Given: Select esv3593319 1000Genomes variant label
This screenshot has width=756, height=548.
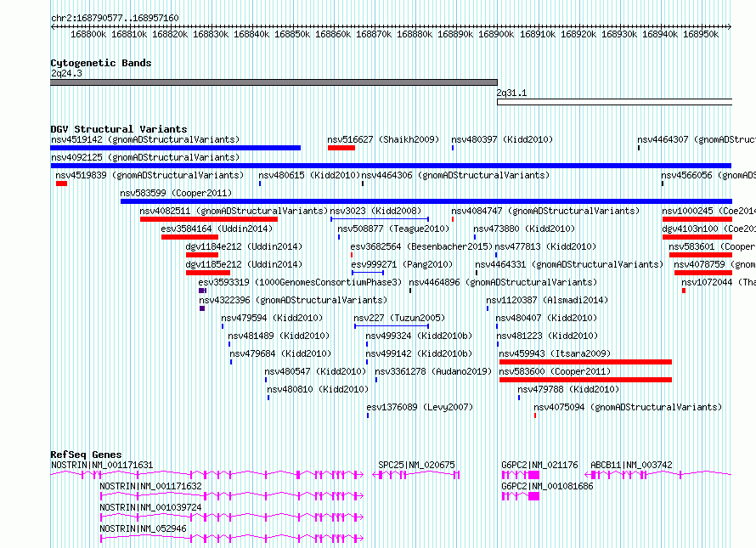Looking at the screenshot, I should (300, 282).
